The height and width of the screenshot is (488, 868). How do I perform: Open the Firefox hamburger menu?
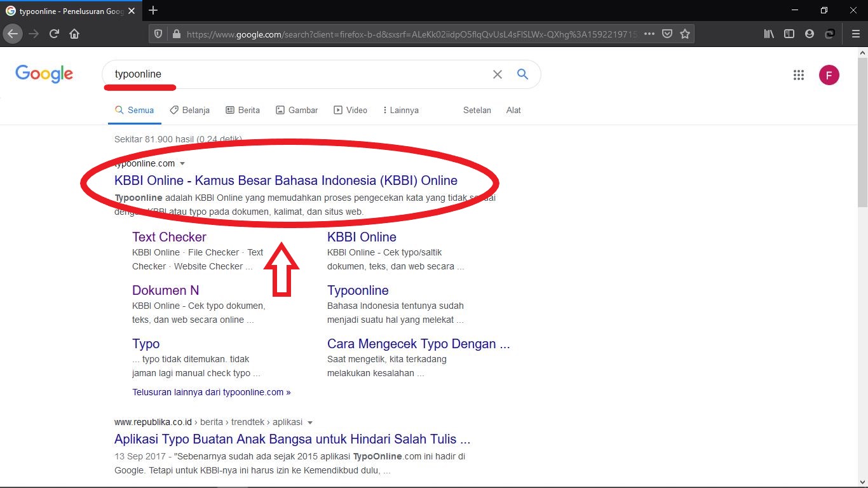(855, 34)
